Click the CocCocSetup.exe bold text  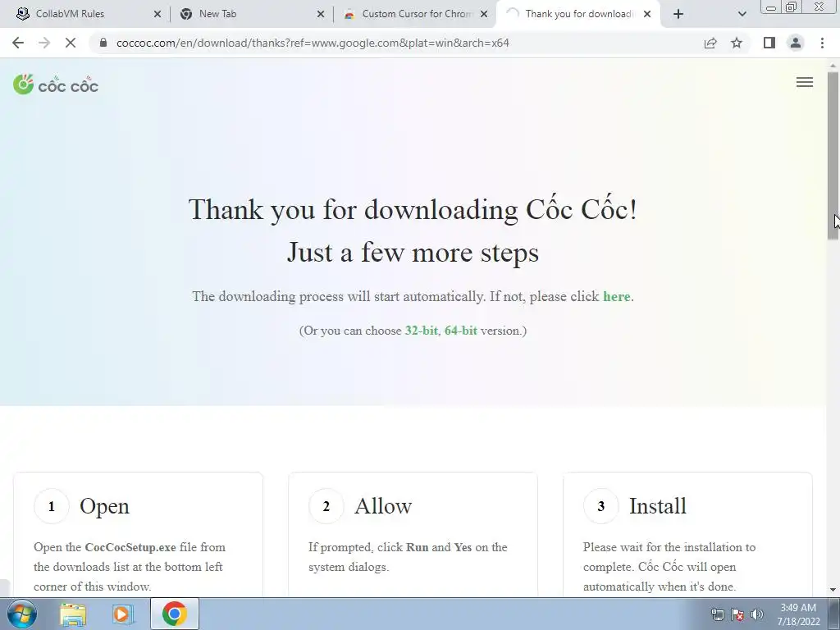pos(130,547)
